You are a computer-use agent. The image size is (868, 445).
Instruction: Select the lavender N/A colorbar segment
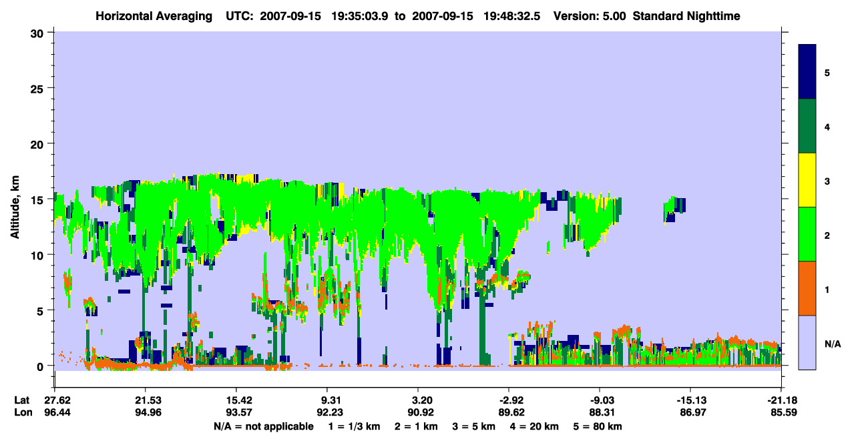(x=807, y=342)
